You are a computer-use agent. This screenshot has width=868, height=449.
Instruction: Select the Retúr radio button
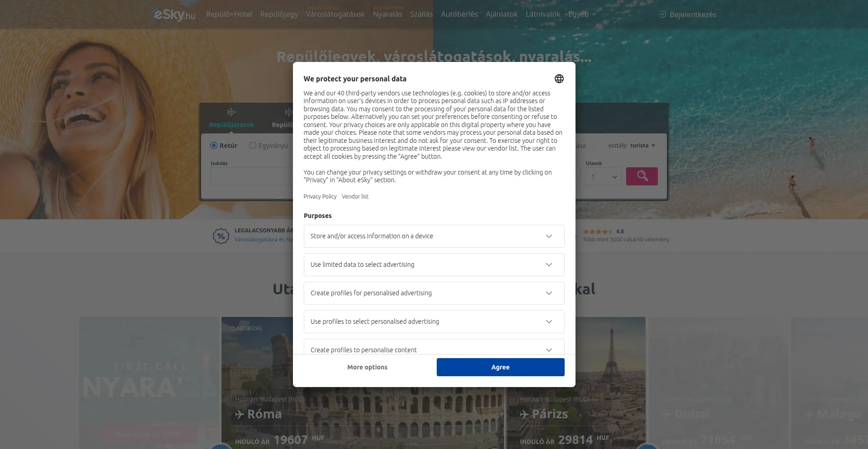click(x=214, y=146)
